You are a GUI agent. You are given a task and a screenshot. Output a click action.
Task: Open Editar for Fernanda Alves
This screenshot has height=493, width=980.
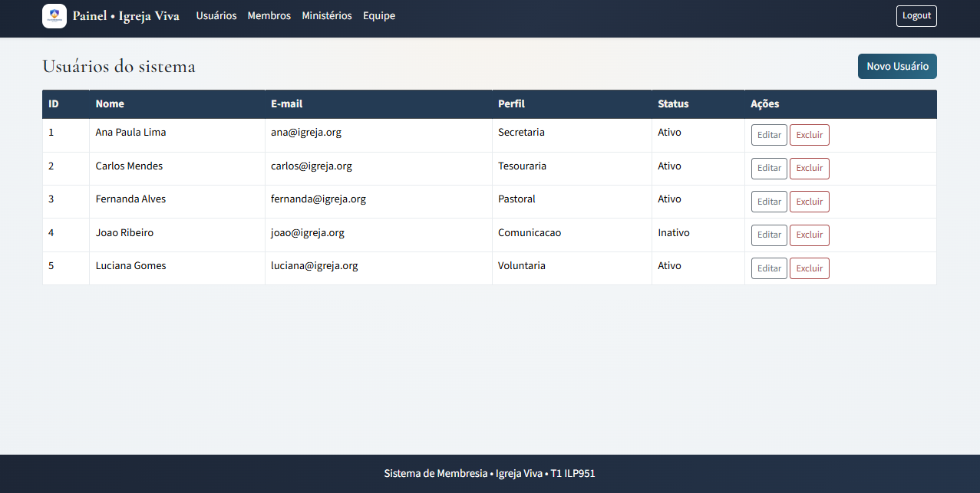(x=769, y=202)
